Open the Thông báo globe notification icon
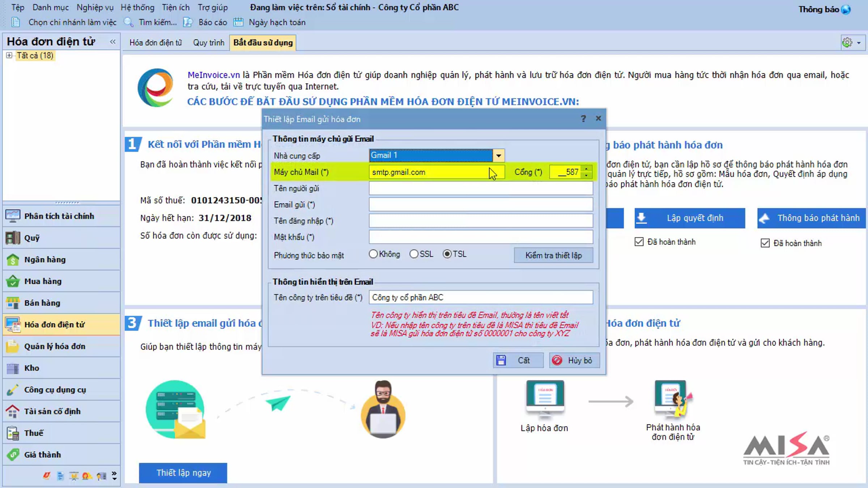This screenshot has width=868, height=488. (x=846, y=9)
